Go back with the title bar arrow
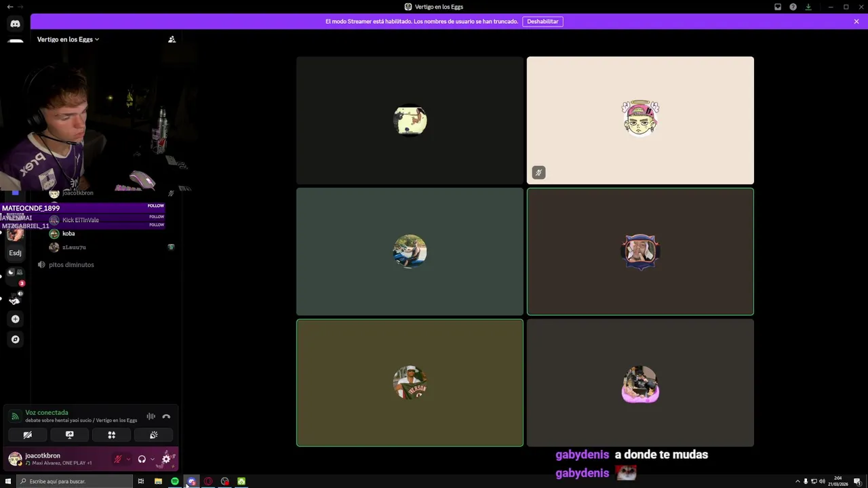 coord(9,7)
